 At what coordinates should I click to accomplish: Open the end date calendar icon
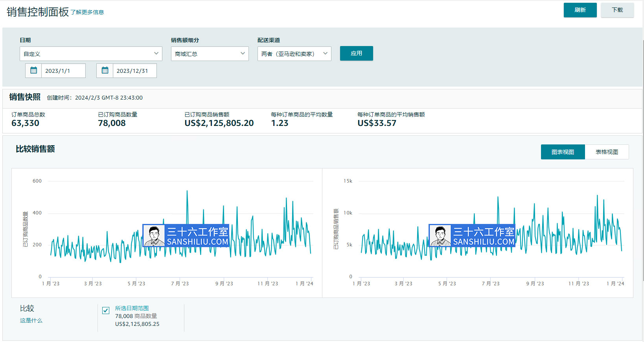(105, 70)
